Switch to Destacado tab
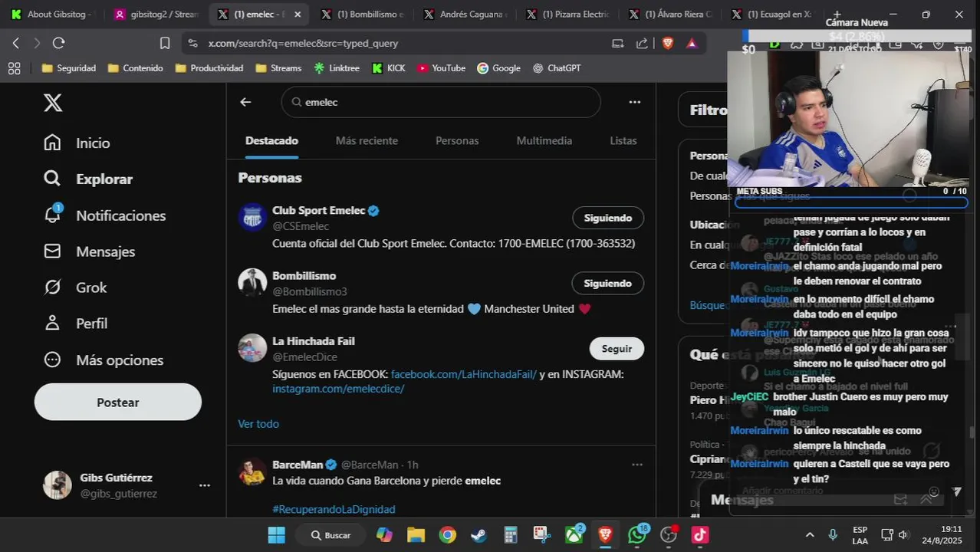 tap(271, 141)
